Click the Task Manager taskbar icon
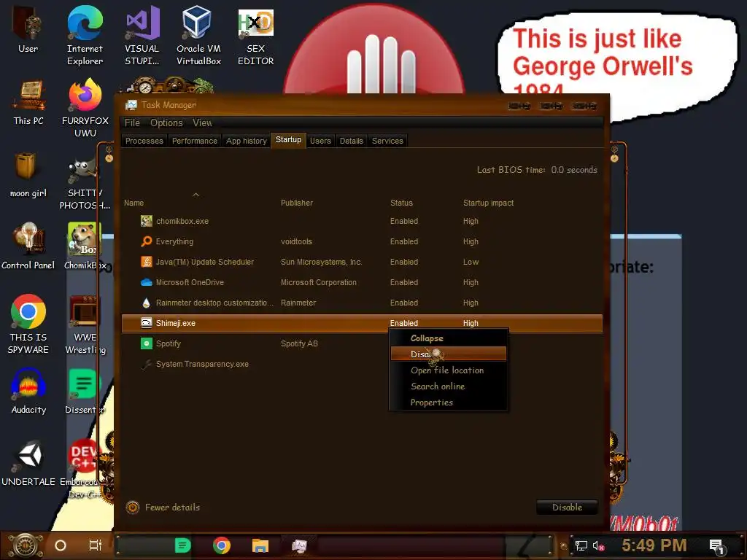Image resolution: width=747 pixels, height=560 pixels. point(299,545)
